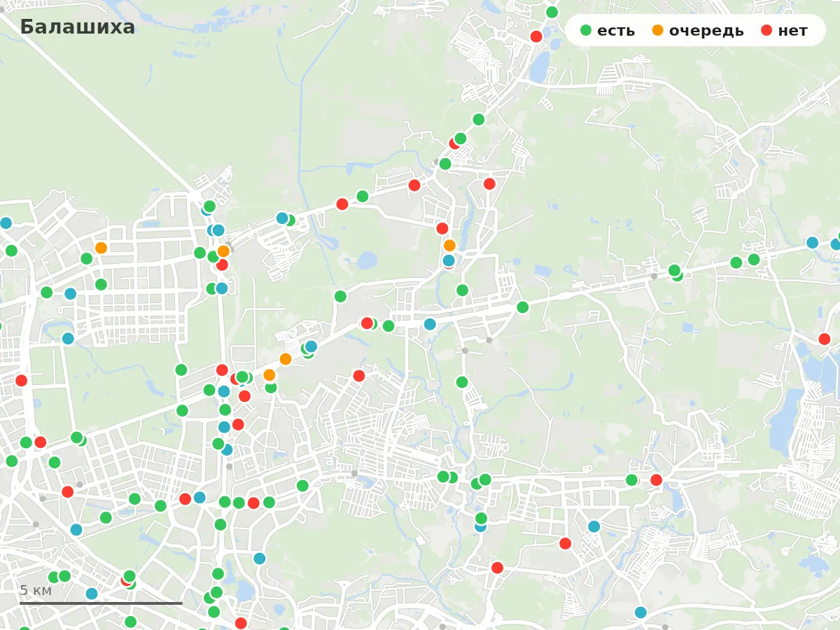Click the 'Балашиха' map title
This screenshot has width=840, height=630.
77,27
